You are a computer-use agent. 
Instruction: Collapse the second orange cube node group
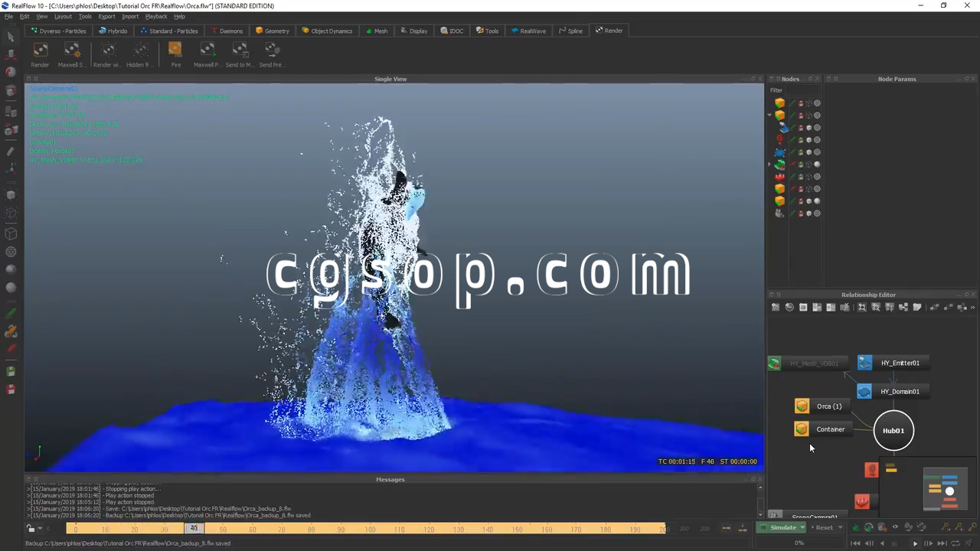pos(769,116)
